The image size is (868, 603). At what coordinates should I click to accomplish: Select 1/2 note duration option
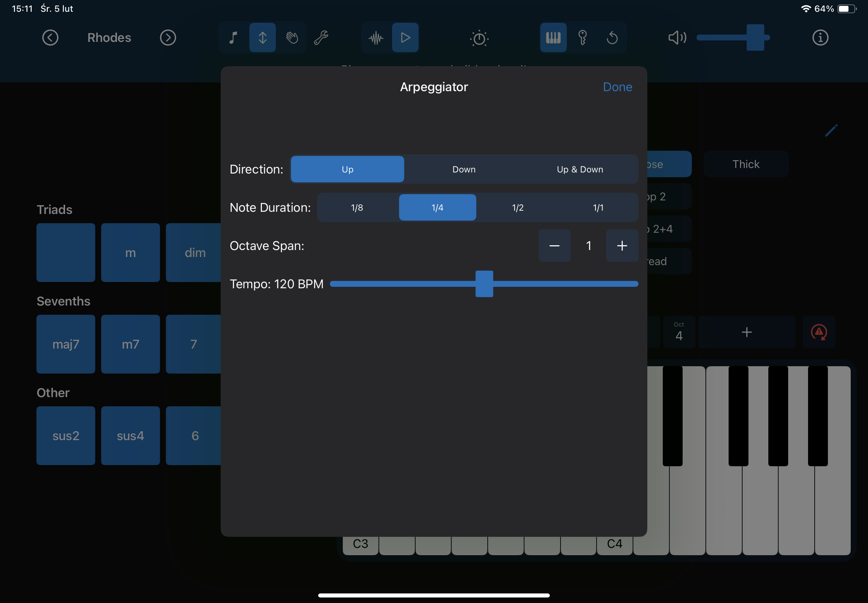[516, 207]
